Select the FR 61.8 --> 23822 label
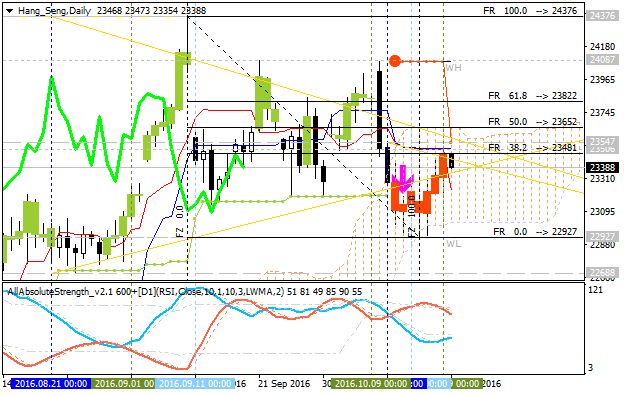The height and width of the screenshot is (395, 624). point(532,96)
